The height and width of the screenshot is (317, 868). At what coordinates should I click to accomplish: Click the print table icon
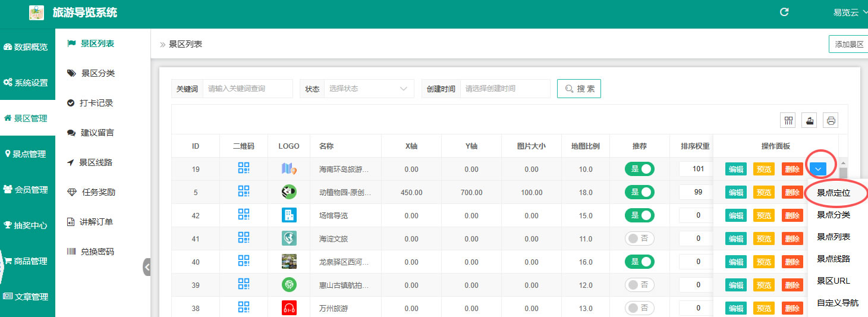(x=831, y=121)
